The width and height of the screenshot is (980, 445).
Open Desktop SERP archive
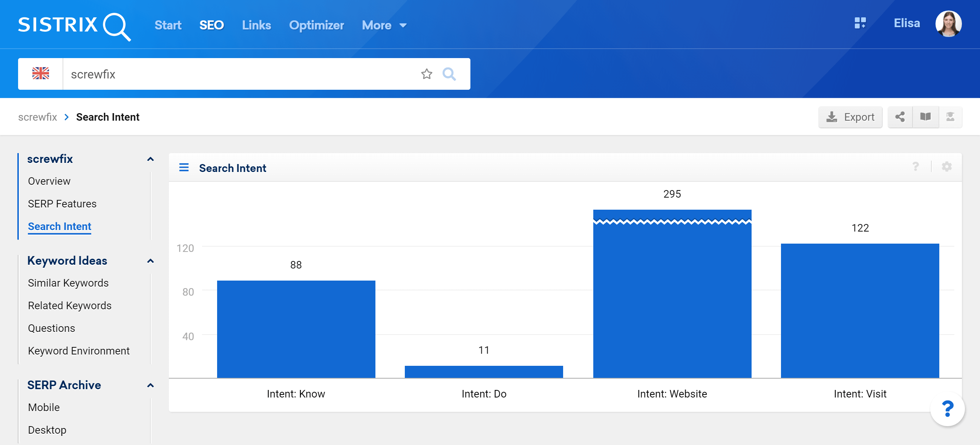47,430
